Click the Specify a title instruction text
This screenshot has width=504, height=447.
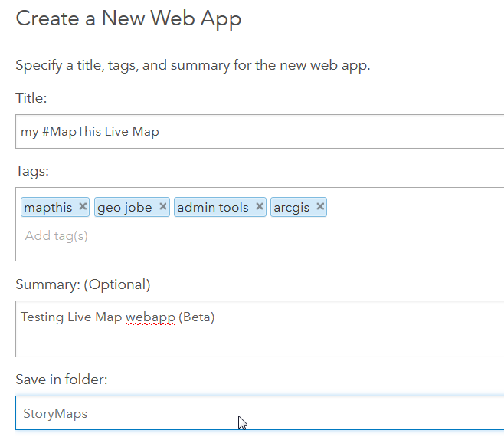click(192, 65)
